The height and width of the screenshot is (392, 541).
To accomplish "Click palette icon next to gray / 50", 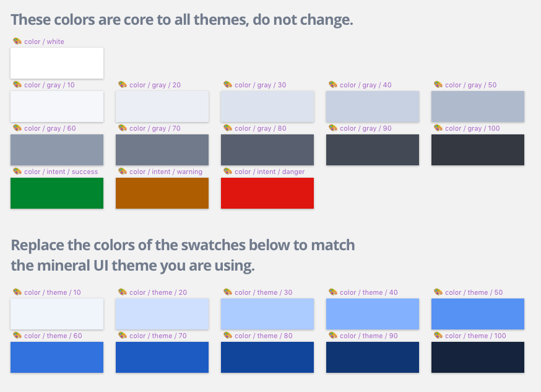I will [x=438, y=85].
